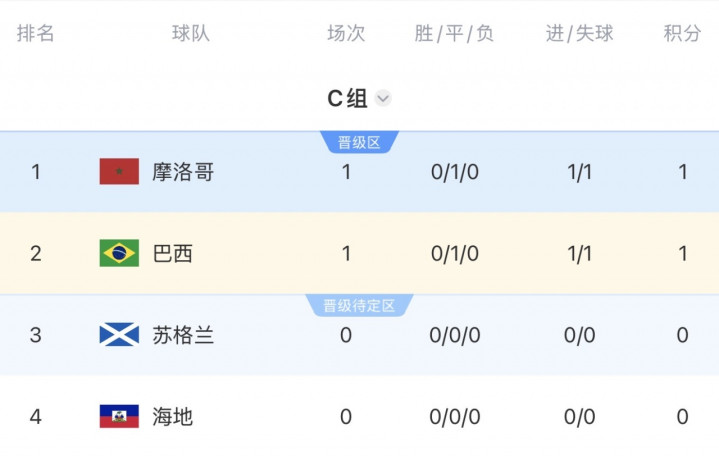This screenshot has width=719, height=456.
Task: Click the 进/失球 column header
Action: tap(580, 33)
